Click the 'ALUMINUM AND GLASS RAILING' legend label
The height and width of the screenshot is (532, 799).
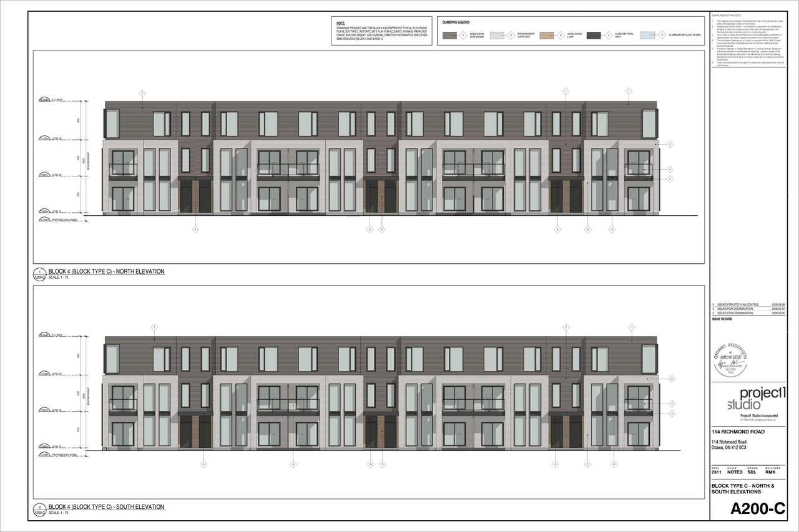pos(685,36)
